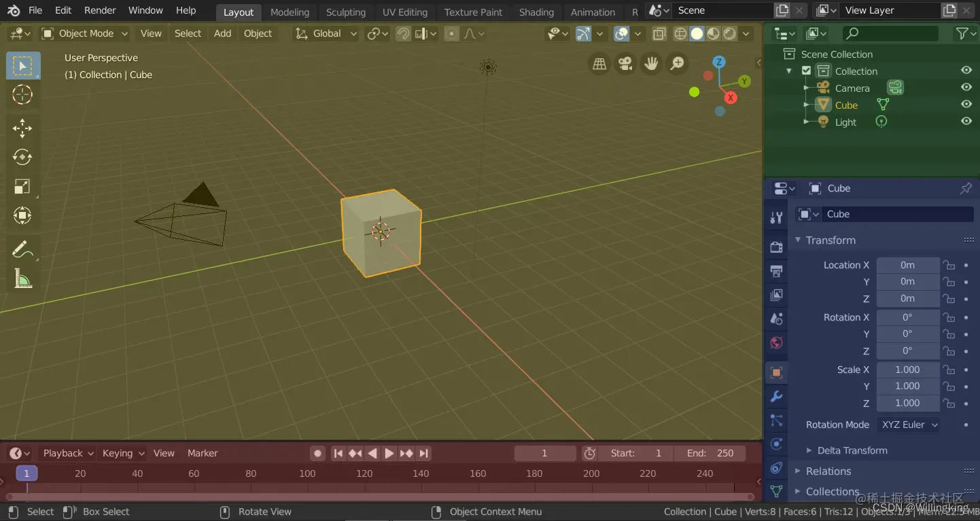Toggle visibility of the Light object
980x521 pixels.
click(x=966, y=121)
